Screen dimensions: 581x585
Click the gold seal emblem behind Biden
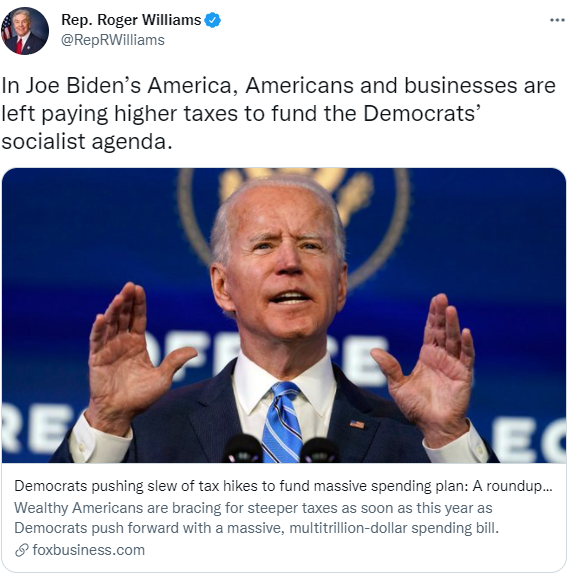click(x=295, y=224)
